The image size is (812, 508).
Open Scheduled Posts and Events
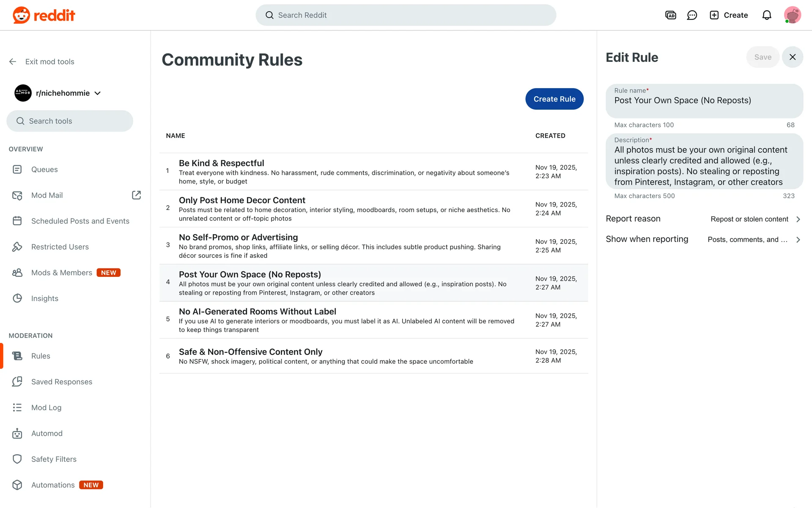(x=80, y=221)
